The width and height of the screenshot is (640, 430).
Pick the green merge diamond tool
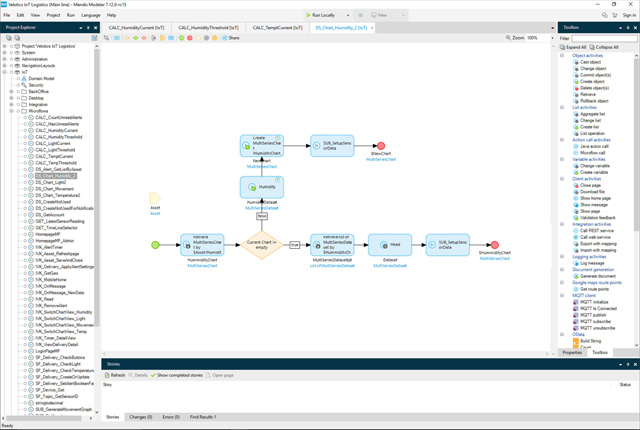click(135, 38)
